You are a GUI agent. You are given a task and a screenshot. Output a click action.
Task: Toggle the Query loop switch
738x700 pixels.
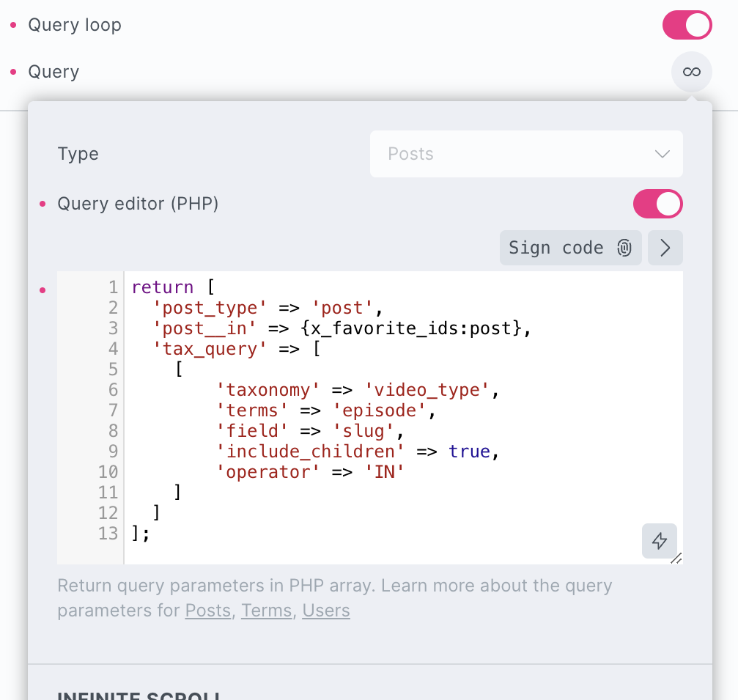click(687, 25)
